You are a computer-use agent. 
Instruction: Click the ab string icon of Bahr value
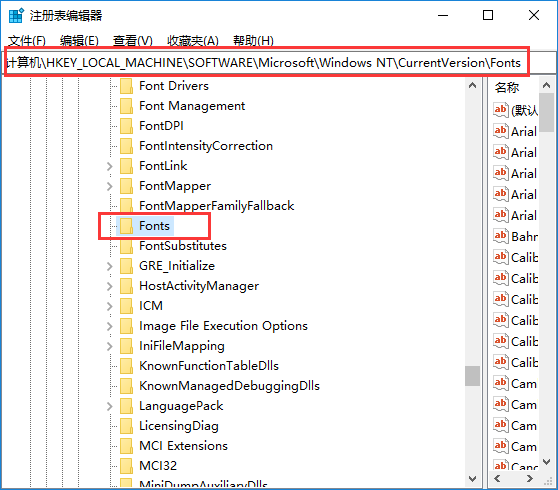click(500, 236)
